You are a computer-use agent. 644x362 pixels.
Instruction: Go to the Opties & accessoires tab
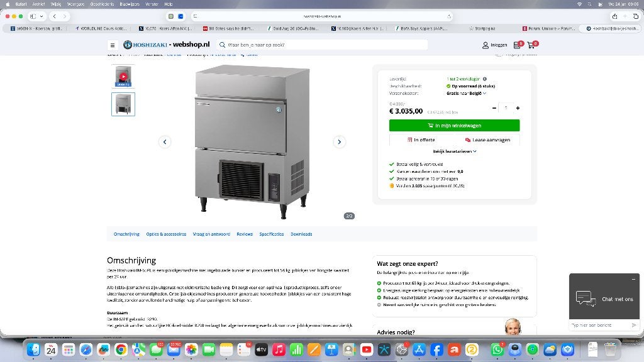(x=166, y=234)
